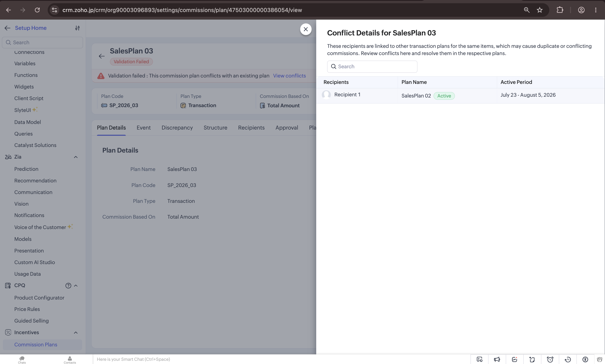605x364 pixels.
Task: Open Custom AI Studio in the sidebar
Action: (35, 262)
